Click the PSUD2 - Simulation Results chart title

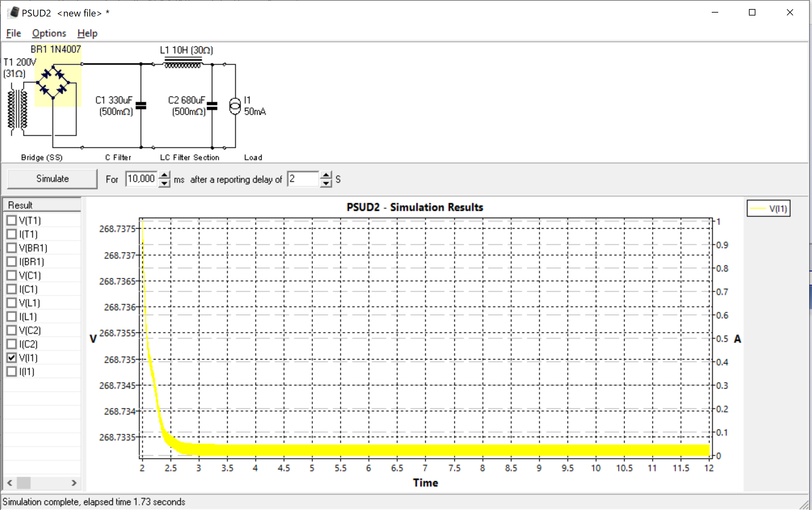[415, 207]
